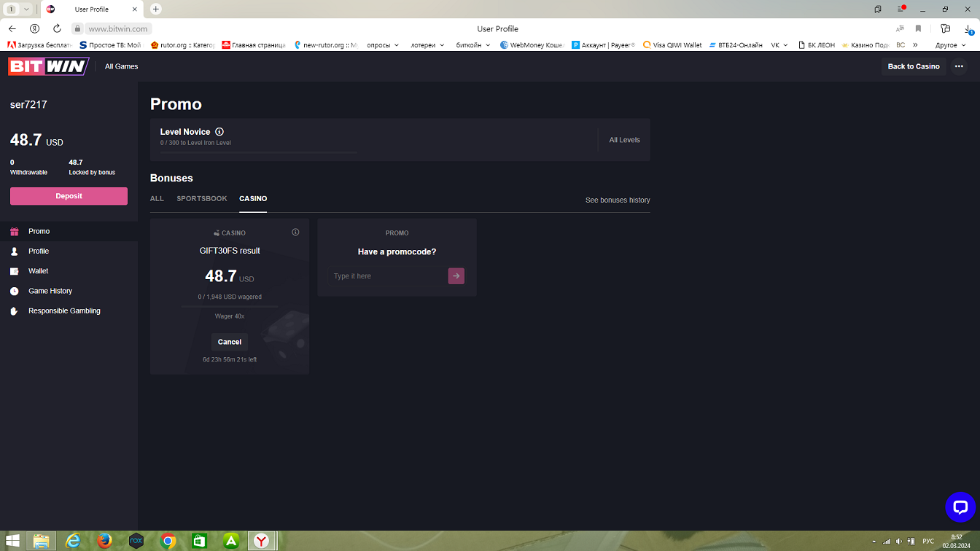This screenshot has height=551, width=980.
Task: Open the Promo sidebar menu item
Action: [x=69, y=231]
